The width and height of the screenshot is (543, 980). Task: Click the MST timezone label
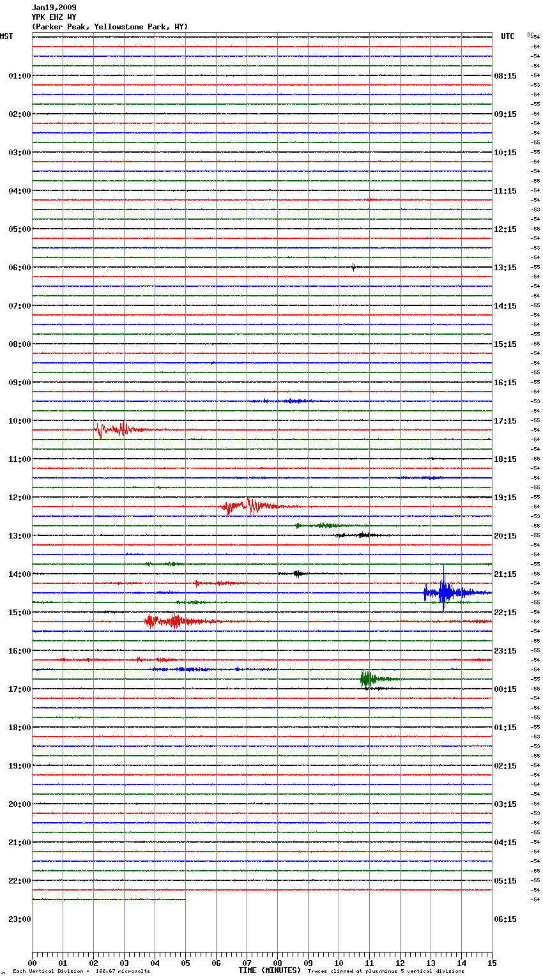click(x=6, y=36)
